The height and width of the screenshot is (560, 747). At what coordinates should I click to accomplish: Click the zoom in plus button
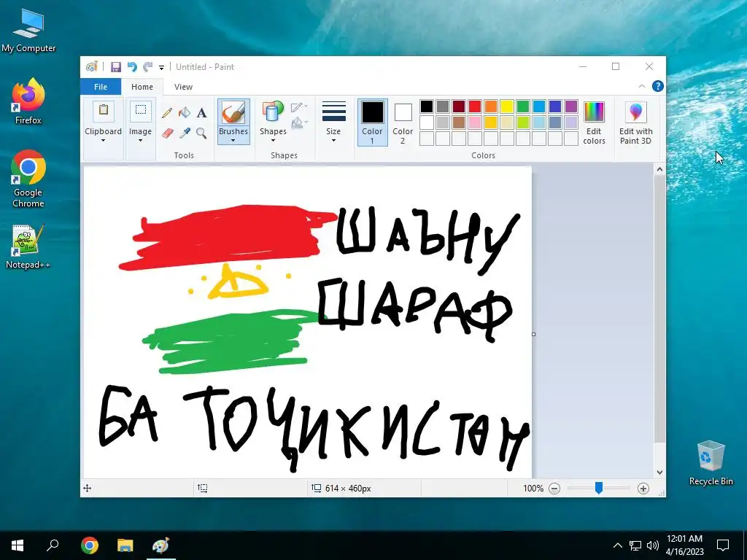tap(643, 488)
